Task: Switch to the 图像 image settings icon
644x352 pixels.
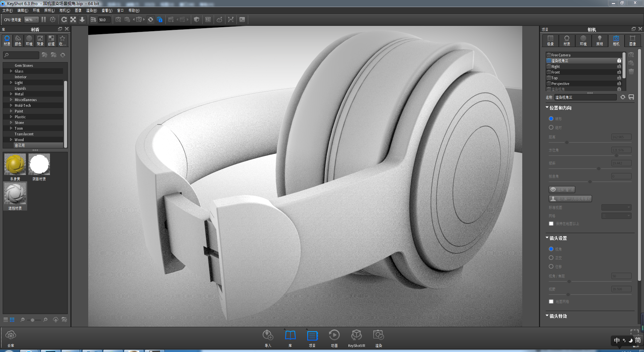Action: point(632,40)
